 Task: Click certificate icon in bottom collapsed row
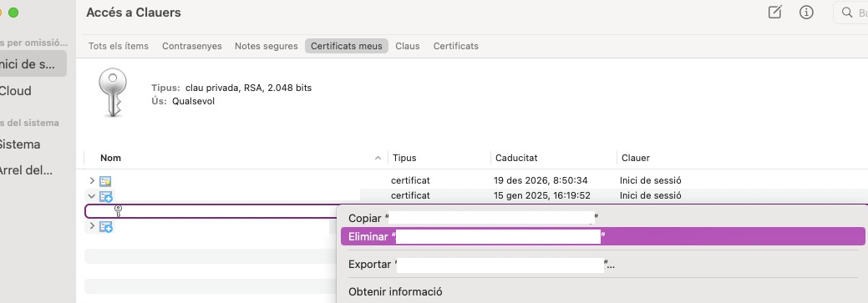106,227
